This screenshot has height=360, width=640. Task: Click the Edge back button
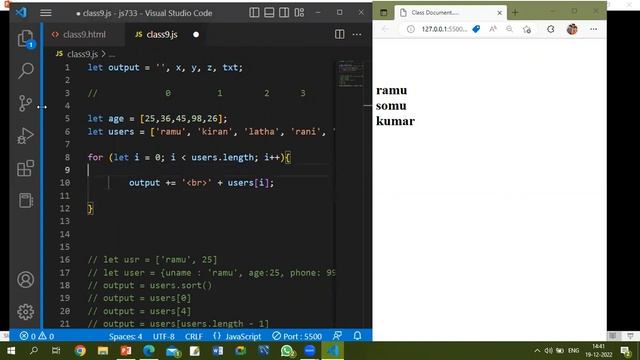click(385, 29)
